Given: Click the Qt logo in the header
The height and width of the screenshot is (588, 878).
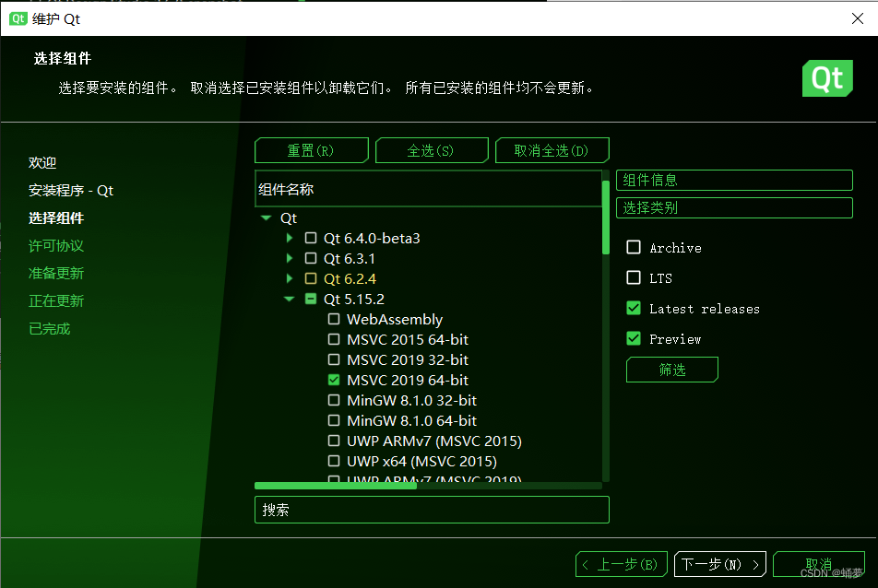Looking at the screenshot, I should 827,78.
